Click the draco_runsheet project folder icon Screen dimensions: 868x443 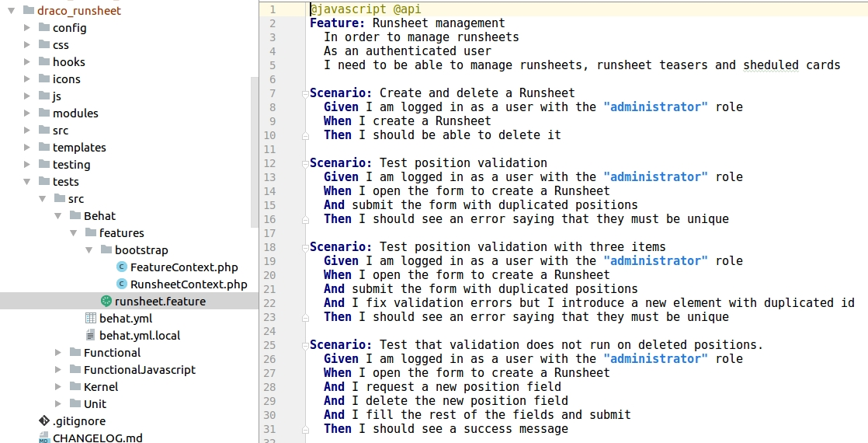[x=29, y=10]
